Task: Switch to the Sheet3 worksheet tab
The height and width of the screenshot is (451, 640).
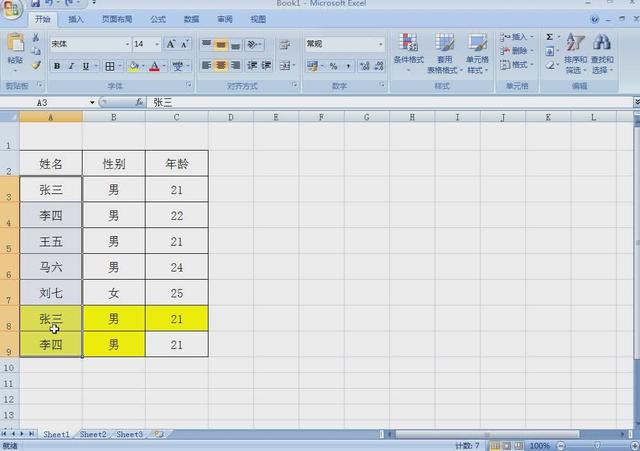Action: 129,434
